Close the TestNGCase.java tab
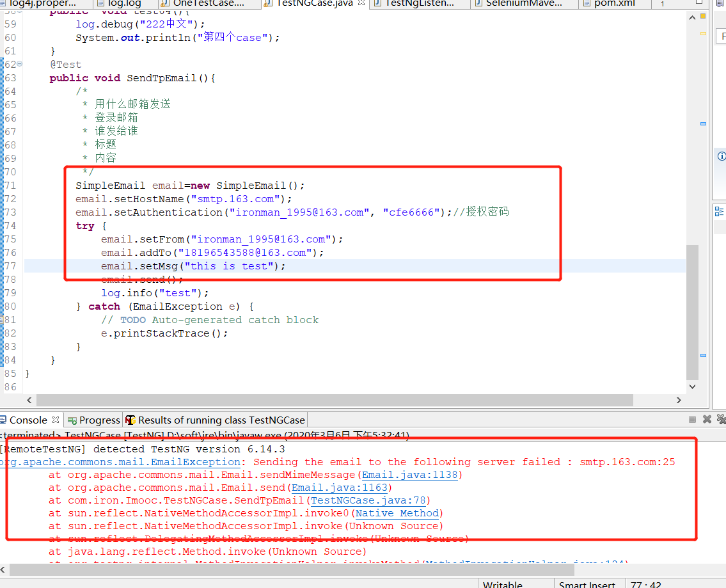 (x=361, y=3)
